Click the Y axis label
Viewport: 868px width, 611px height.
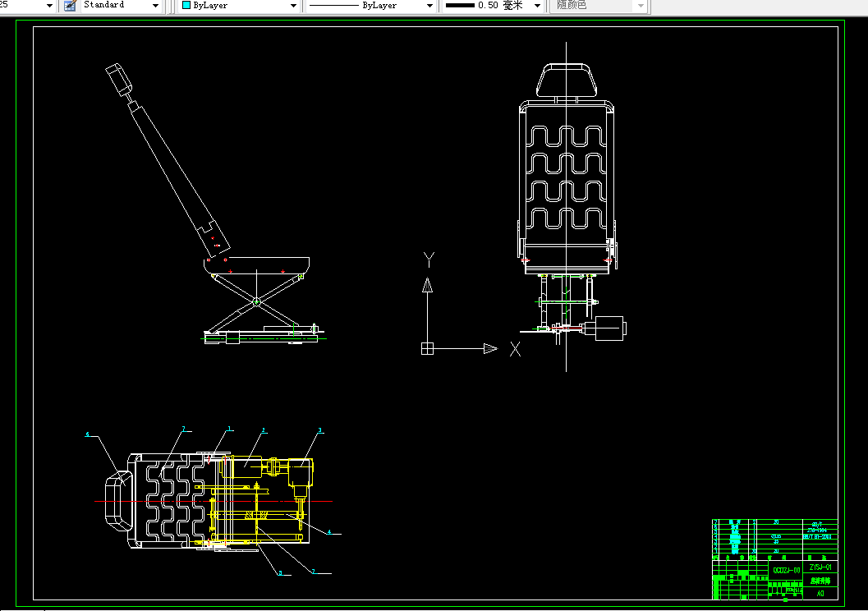[x=429, y=259]
